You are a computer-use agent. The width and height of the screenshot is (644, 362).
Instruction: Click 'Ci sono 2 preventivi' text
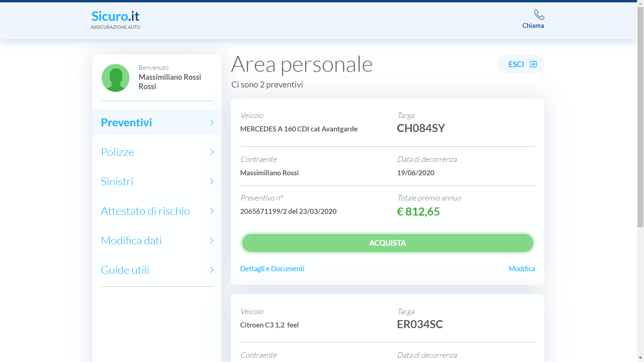click(267, 85)
